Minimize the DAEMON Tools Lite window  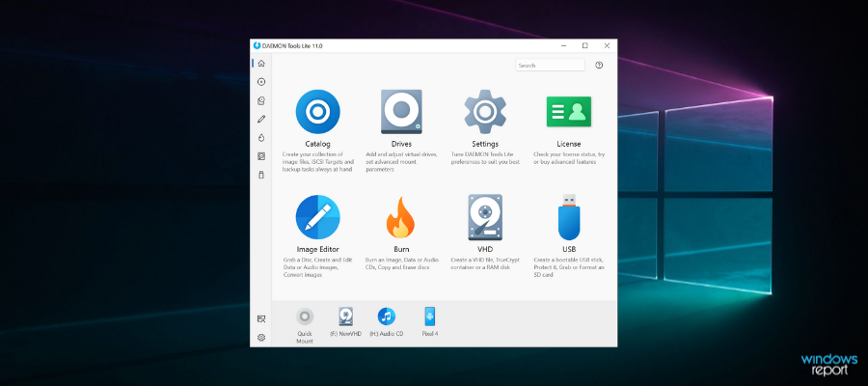tap(563, 46)
